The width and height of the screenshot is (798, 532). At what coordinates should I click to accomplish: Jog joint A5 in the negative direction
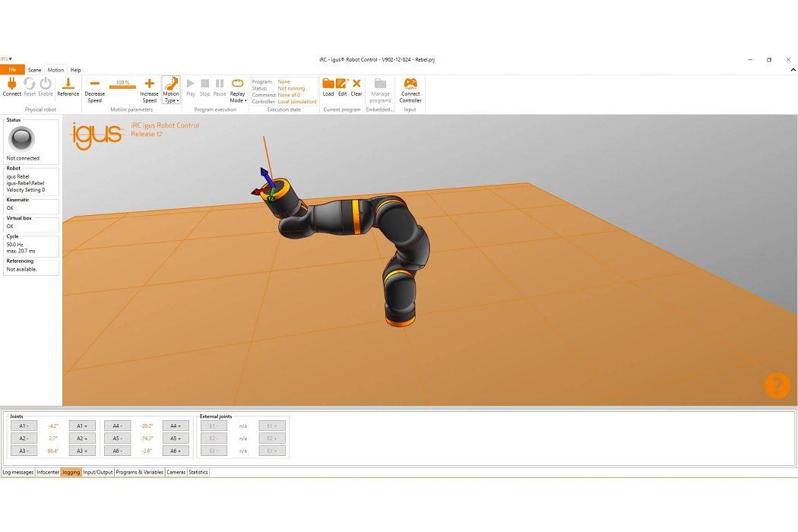tap(117, 439)
